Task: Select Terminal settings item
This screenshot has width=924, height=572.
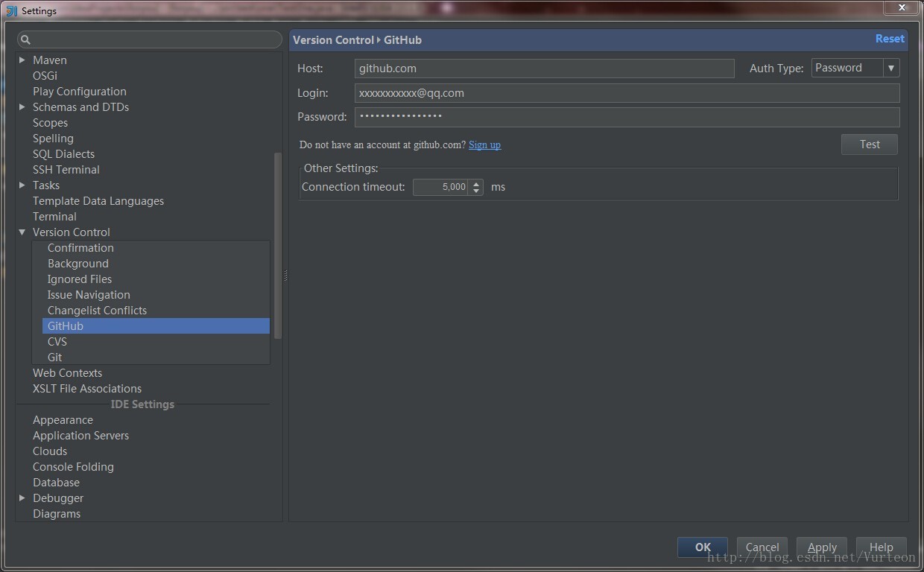Action: [54, 216]
